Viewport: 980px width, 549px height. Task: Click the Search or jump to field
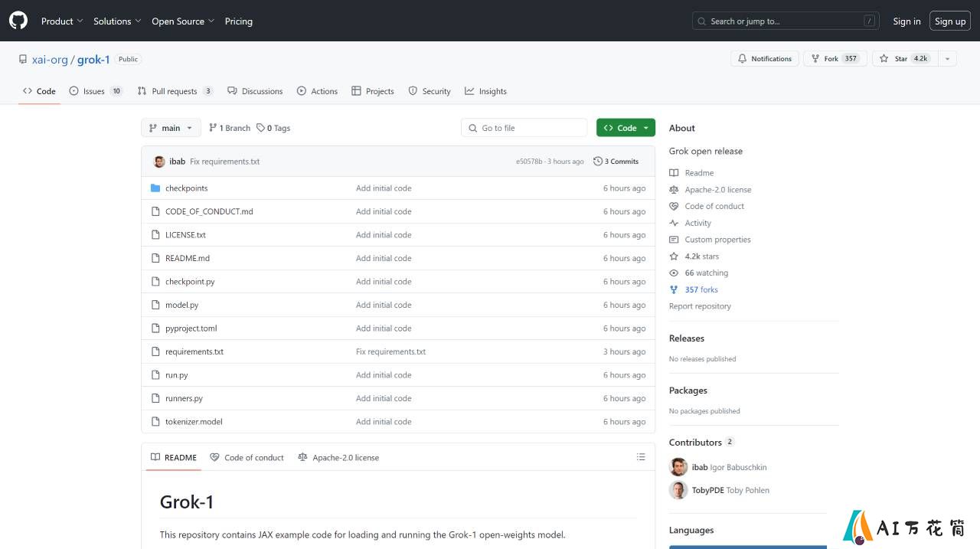[786, 21]
